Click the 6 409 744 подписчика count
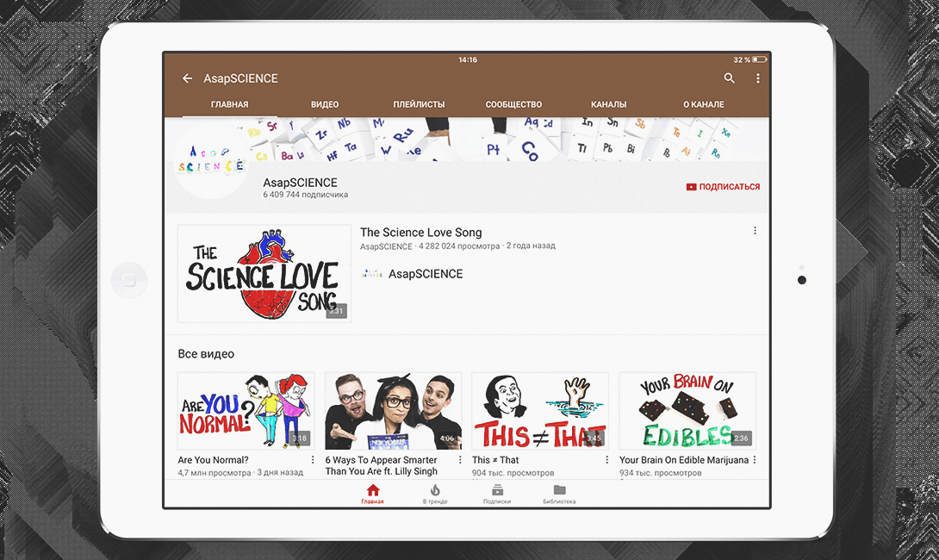This screenshot has width=939, height=560. 306,195
